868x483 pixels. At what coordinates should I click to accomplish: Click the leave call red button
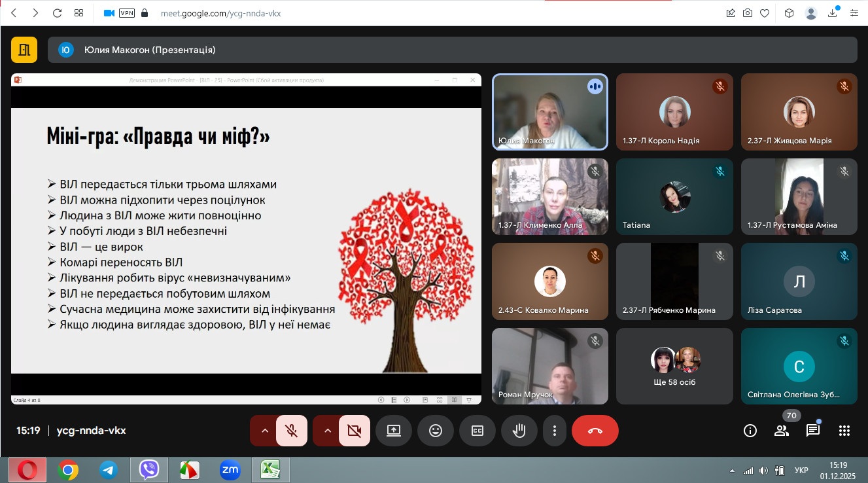[x=595, y=431]
